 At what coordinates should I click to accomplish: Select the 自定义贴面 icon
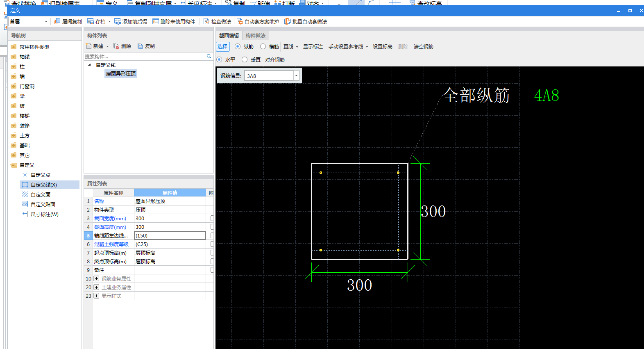pos(25,204)
